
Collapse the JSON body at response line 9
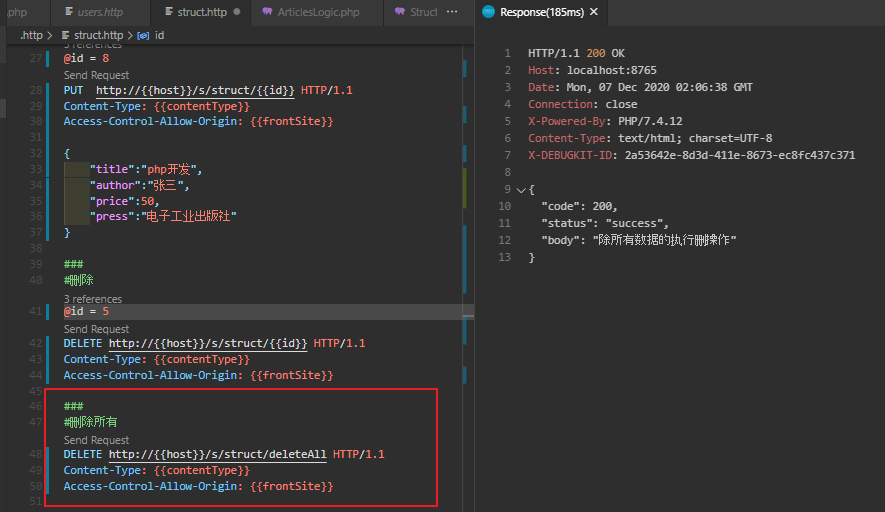pos(520,189)
